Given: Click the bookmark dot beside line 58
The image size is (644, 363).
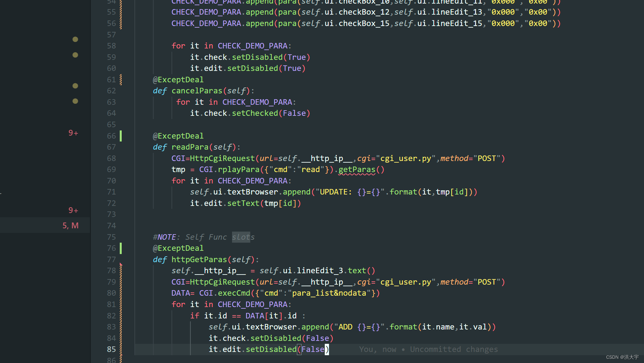Looking at the screenshot, I should [x=75, y=39].
